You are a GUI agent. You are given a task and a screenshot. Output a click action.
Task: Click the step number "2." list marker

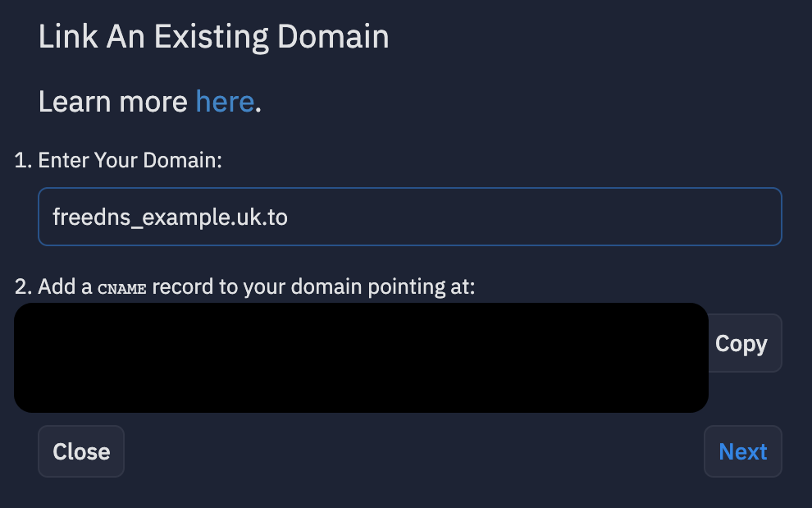(23, 286)
